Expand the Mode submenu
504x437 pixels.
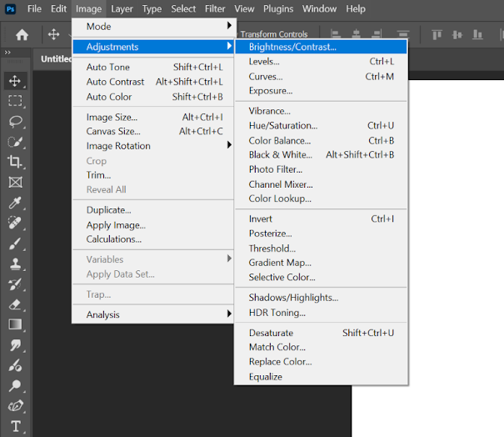[154, 27]
